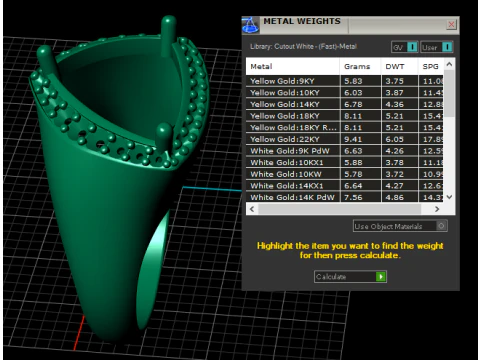Select the White Gold:14KX1 row
Screen dimensions: 480x360
coord(345,186)
